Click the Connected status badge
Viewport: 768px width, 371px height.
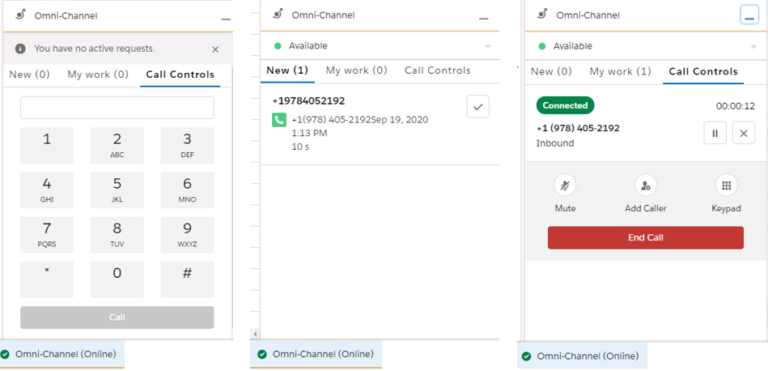[565, 105]
